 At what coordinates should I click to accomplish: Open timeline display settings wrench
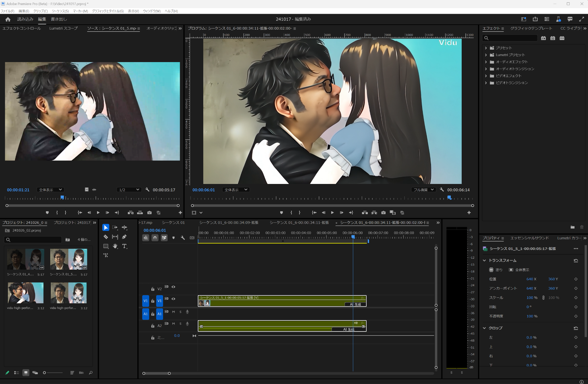183,238
